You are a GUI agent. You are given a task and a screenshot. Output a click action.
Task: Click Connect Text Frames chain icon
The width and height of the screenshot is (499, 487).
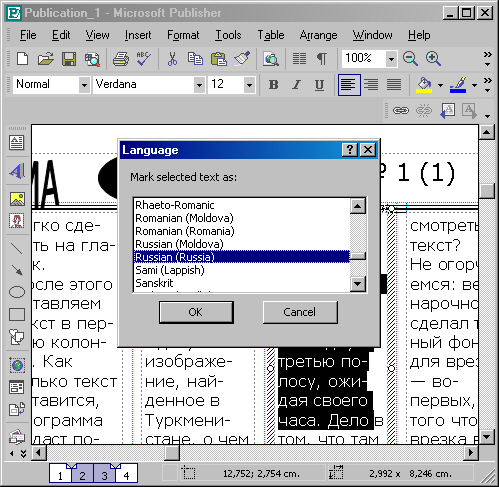point(401,110)
